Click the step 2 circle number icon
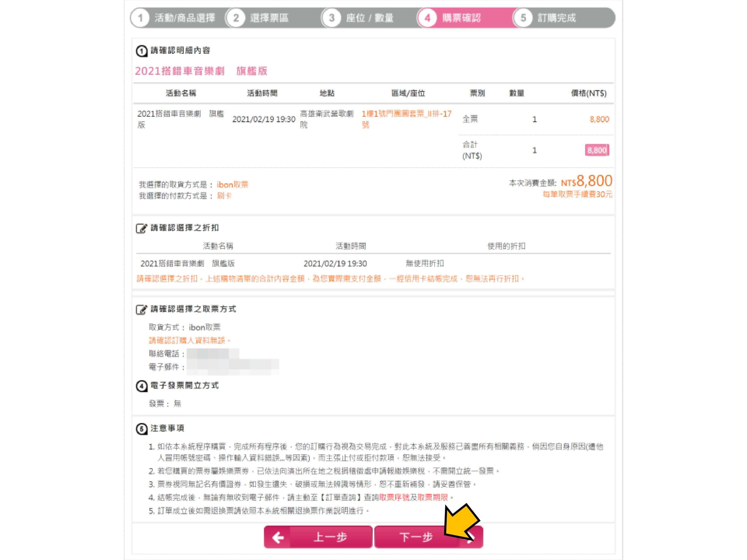Screen dimensions: 747x560 [x=236, y=18]
